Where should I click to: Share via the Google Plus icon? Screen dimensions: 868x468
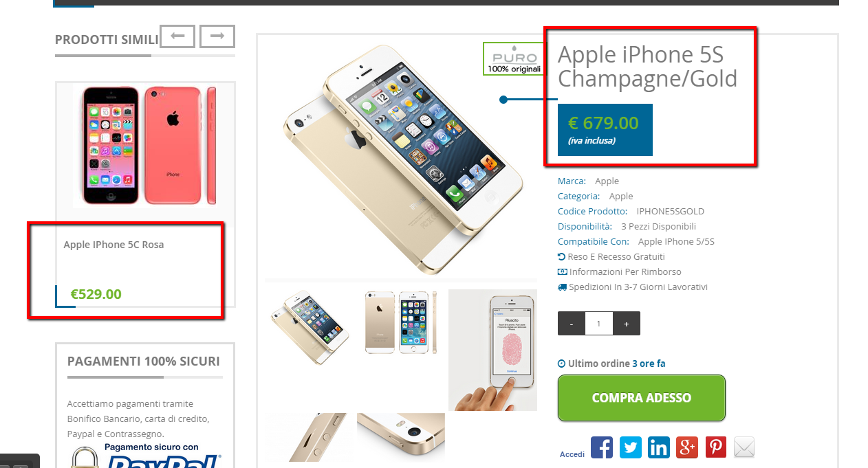687,447
